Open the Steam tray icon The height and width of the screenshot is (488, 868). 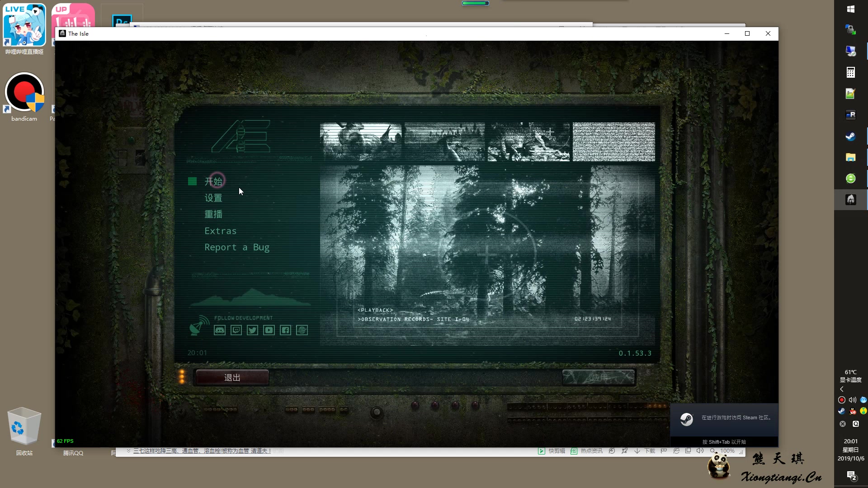click(842, 411)
